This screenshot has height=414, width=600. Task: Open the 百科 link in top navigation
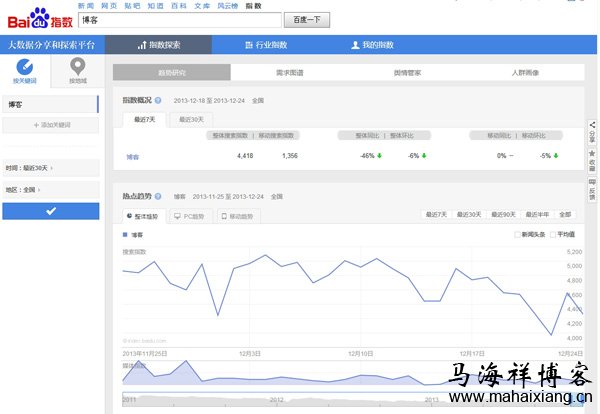click(x=179, y=6)
